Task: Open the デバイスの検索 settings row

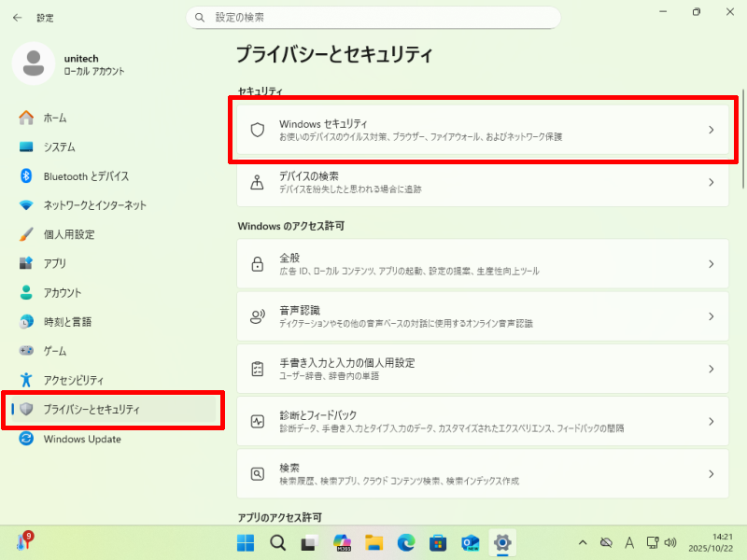Action: 481,182
